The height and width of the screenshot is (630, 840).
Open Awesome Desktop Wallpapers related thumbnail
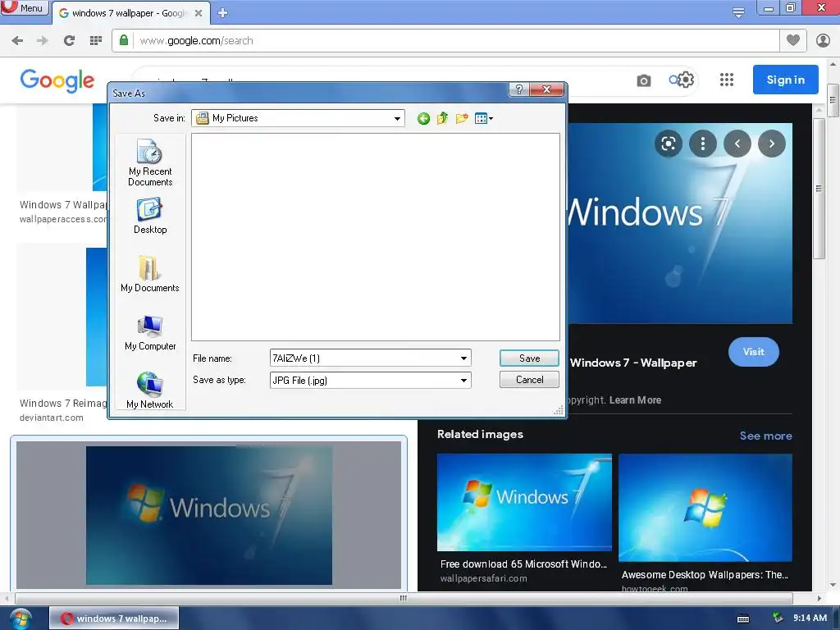point(705,508)
